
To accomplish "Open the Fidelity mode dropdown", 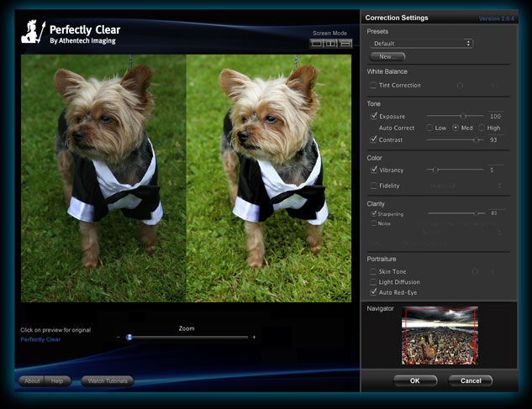I will point(464,186).
